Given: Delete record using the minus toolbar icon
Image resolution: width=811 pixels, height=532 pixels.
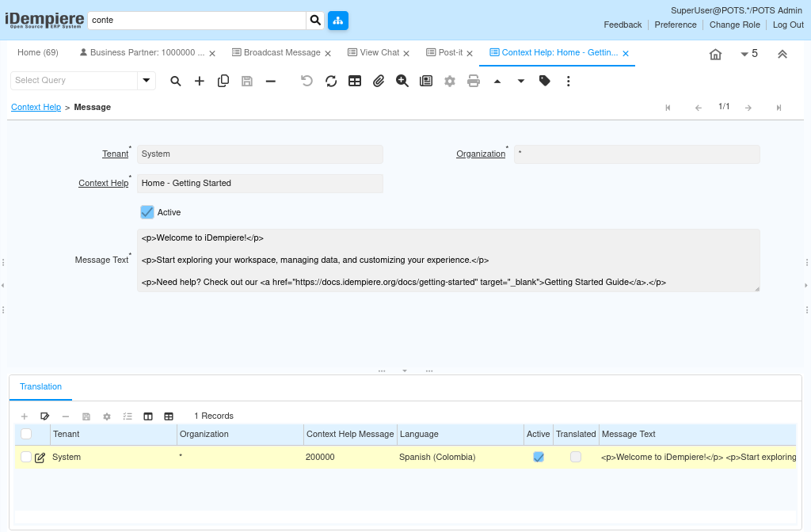Looking at the screenshot, I should [x=271, y=82].
